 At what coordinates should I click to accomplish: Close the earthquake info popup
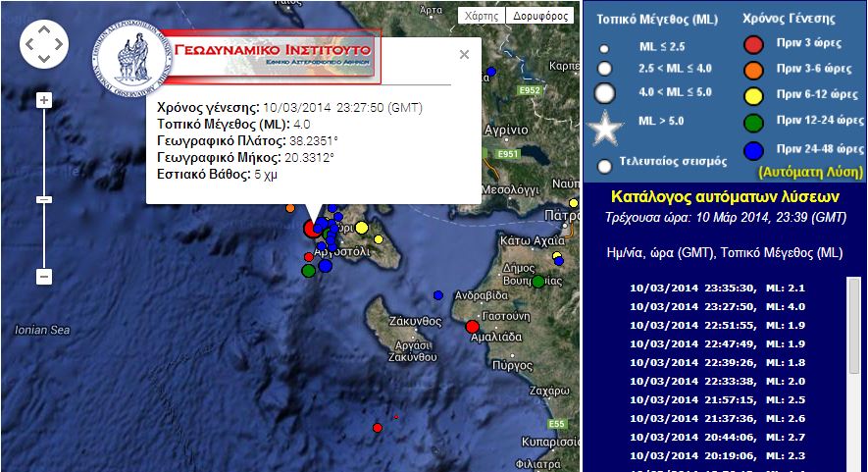(x=465, y=55)
